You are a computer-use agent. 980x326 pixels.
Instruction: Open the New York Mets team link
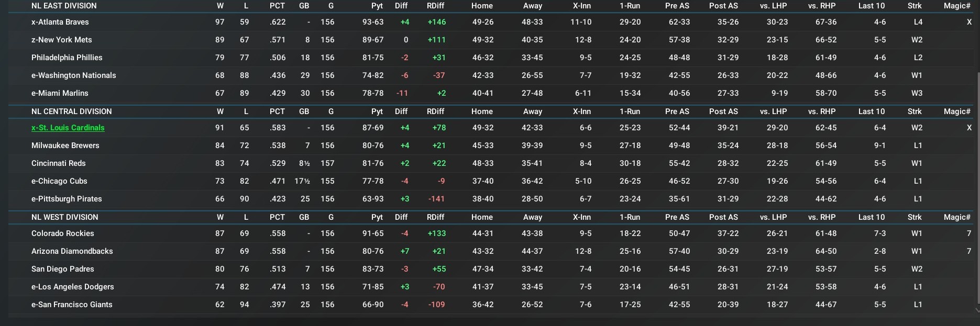click(x=62, y=40)
